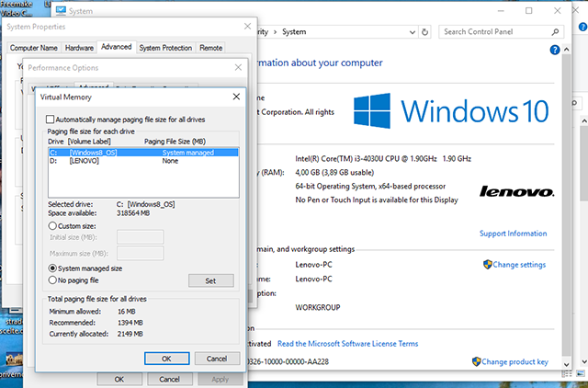The width and height of the screenshot is (588, 388).
Task: Close the System Properties window
Action: pos(247,27)
